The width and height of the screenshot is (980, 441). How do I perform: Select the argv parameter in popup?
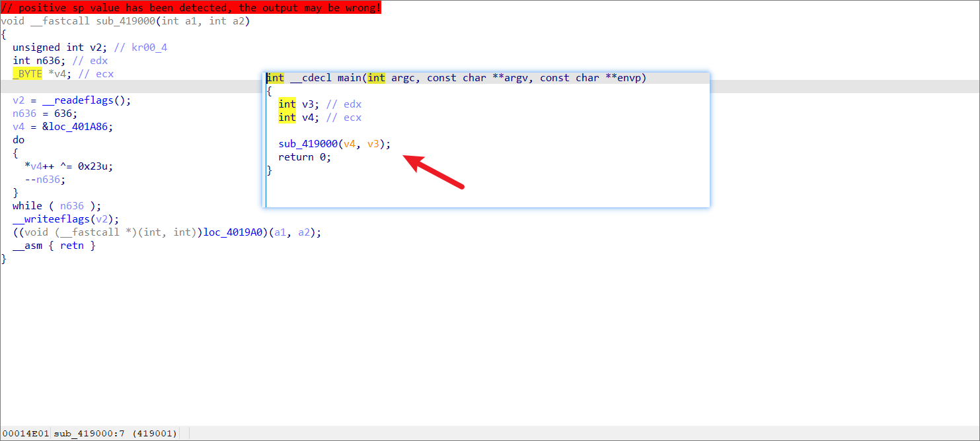515,78
